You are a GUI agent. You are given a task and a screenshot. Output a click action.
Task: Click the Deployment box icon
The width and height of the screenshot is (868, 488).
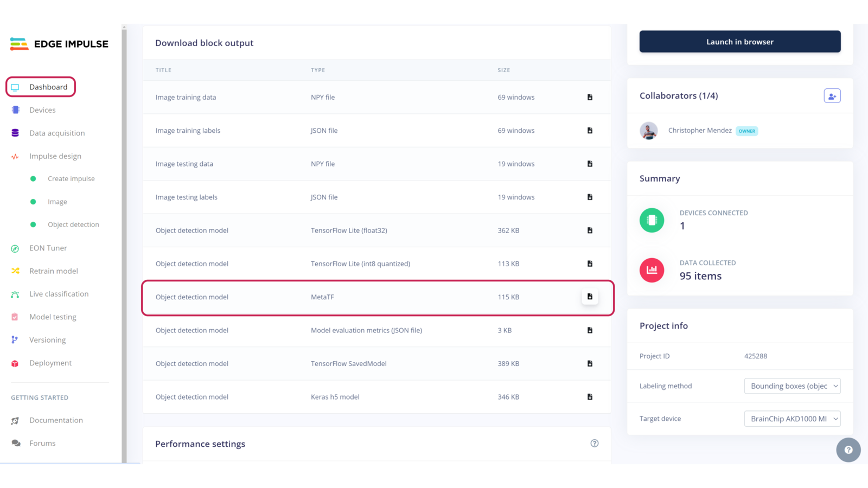click(x=15, y=363)
